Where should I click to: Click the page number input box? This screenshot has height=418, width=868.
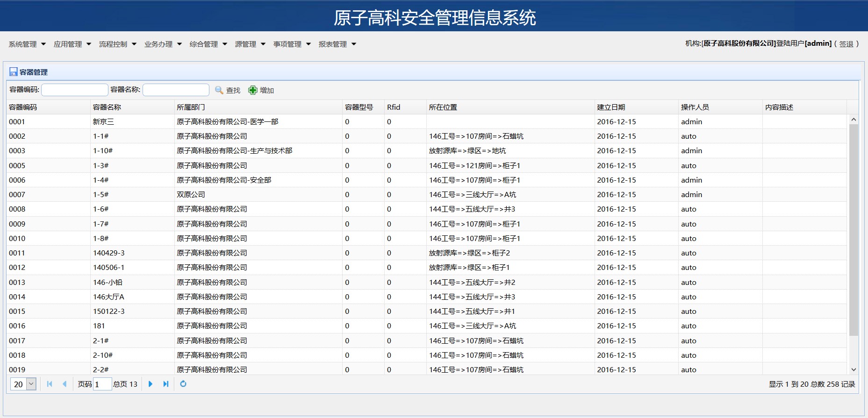tap(102, 384)
